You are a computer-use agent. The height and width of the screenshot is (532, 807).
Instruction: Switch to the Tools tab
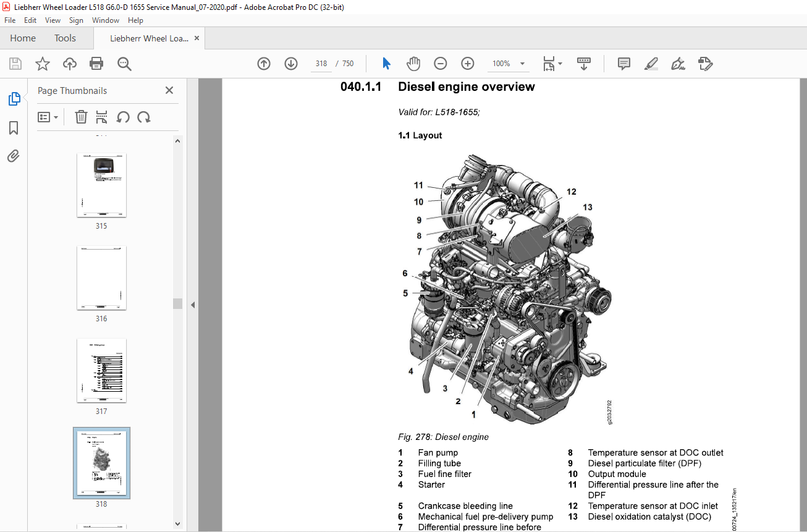65,38
